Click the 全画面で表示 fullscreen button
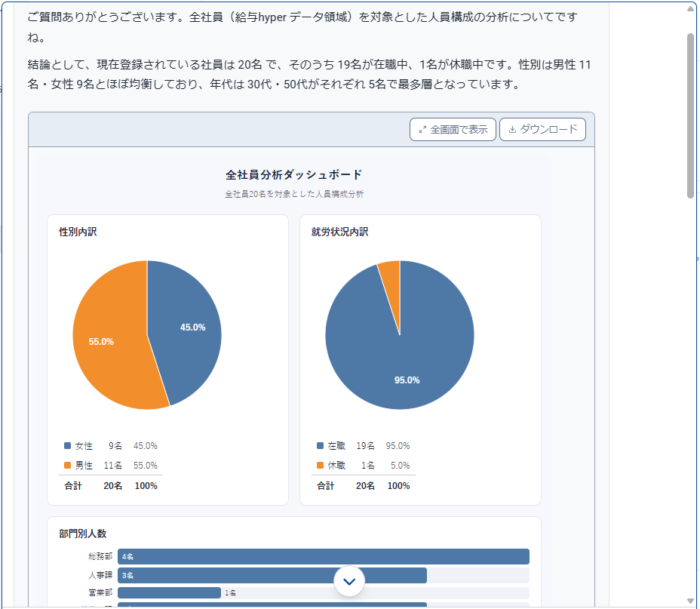The width and height of the screenshot is (700, 609). click(x=453, y=130)
